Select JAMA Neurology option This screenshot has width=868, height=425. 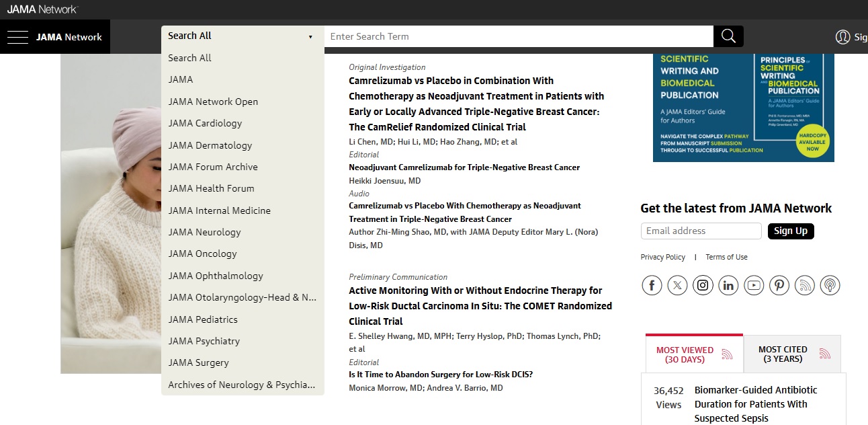[243, 232]
